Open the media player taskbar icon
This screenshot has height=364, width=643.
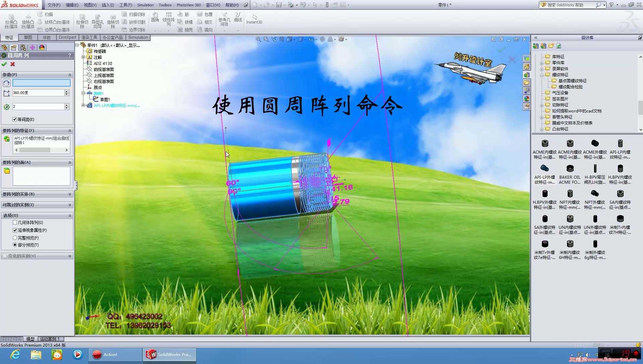click(x=78, y=355)
